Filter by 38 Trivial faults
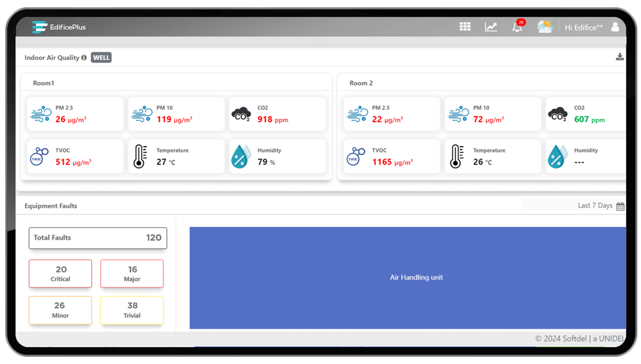This screenshot has width=641, height=364. [132, 310]
